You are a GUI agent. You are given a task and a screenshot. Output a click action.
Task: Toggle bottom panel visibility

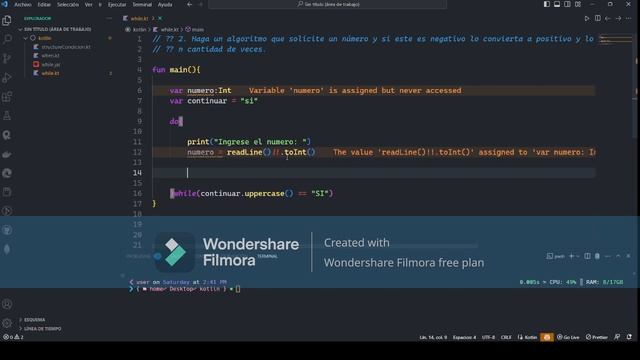point(557,4)
